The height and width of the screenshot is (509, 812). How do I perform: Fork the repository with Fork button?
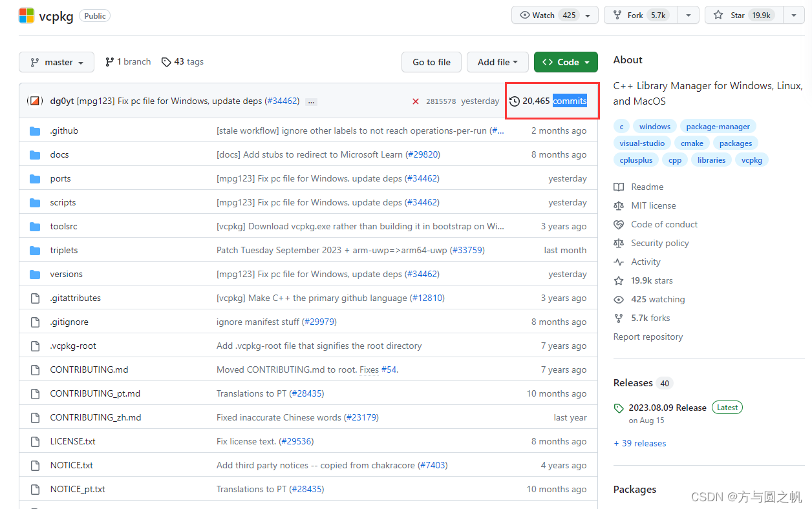click(641, 16)
